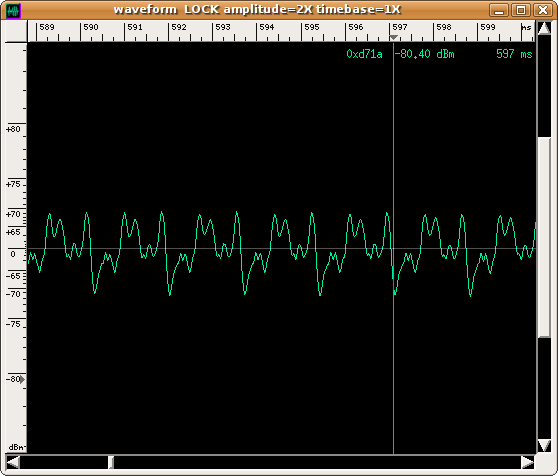The image size is (558, 476).
Task: Click the 599 ms mark on time ruler
Action: pyautogui.click(x=488, y=27)
